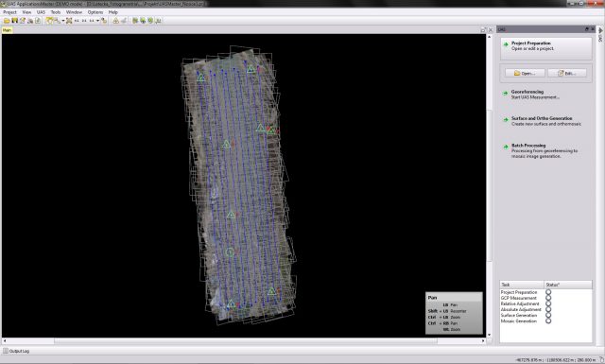Click the Open... button in UAS panel
Viewport: 605px width, 364px height.
[525, 73]
